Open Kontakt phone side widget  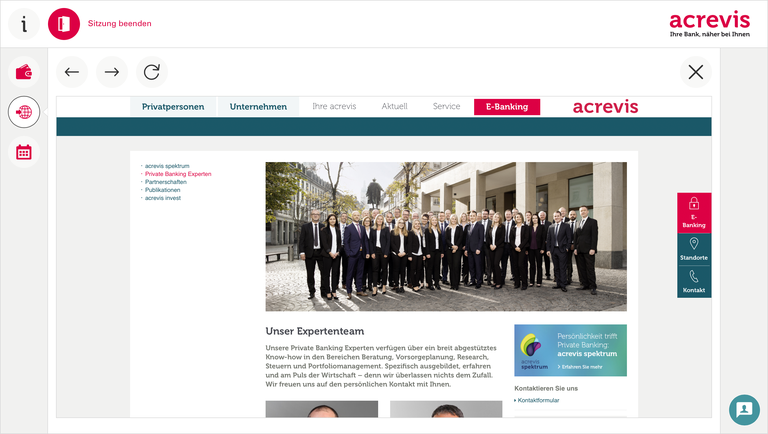point(694,282)
